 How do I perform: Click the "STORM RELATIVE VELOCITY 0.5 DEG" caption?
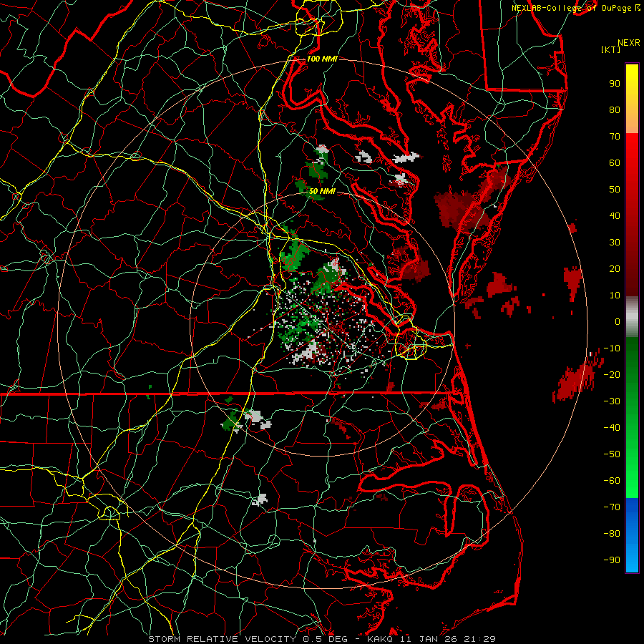248,639
